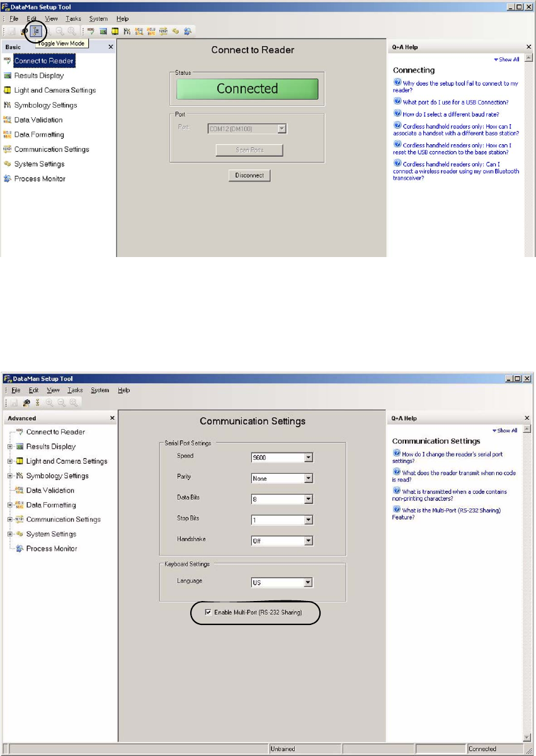The height and width of the screenshot is (756, 536).
Task: Click 'Untrained' in the status bar
Action: 282,749
